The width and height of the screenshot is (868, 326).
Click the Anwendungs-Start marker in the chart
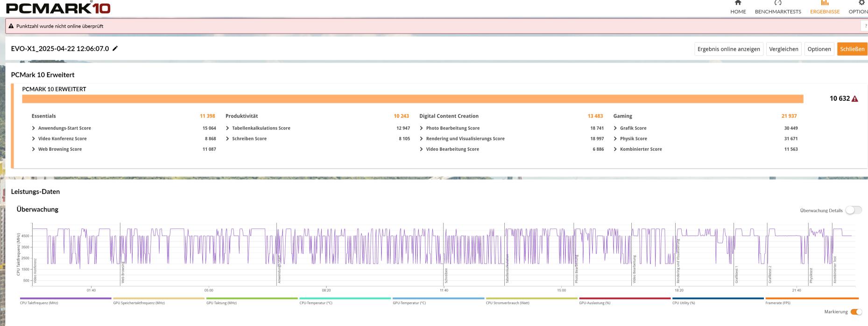point(279,269)
